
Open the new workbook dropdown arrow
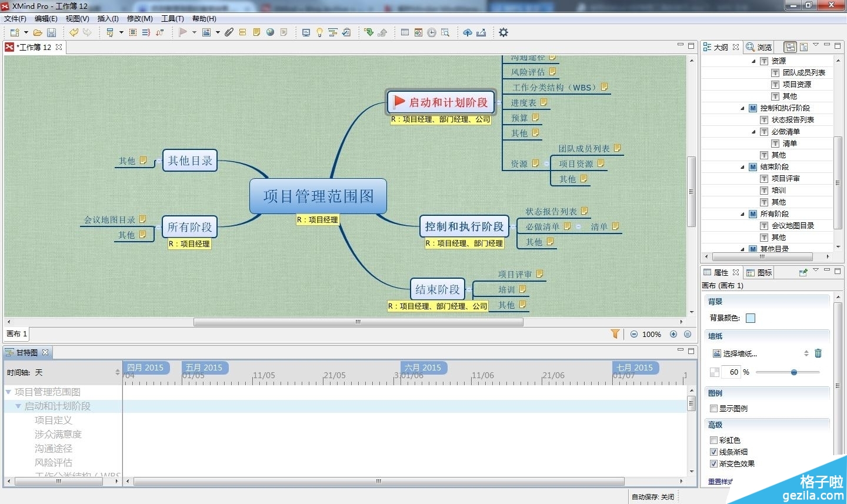26,32
